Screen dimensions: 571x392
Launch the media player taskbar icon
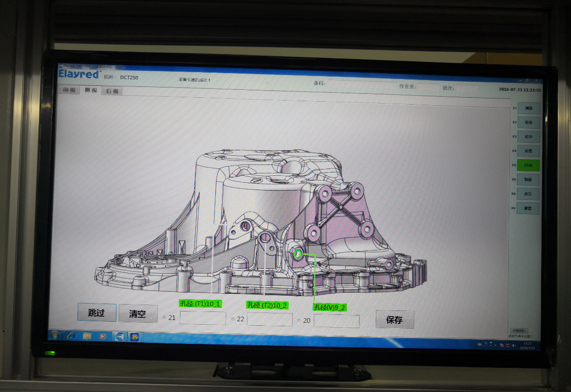coord(102,336)
